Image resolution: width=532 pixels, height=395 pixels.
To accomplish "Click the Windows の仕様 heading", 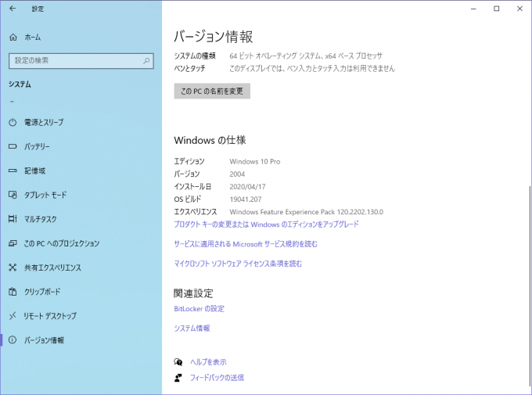I will 210,140.
